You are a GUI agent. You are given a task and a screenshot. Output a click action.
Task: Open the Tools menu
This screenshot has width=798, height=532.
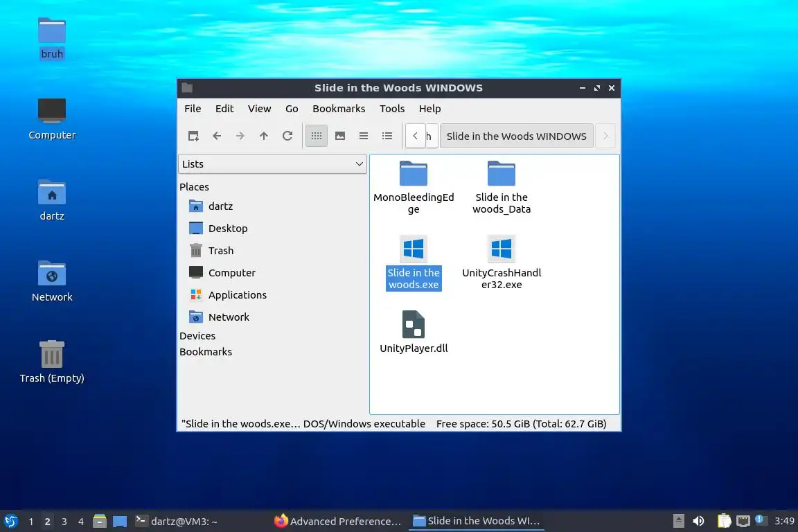392,109
